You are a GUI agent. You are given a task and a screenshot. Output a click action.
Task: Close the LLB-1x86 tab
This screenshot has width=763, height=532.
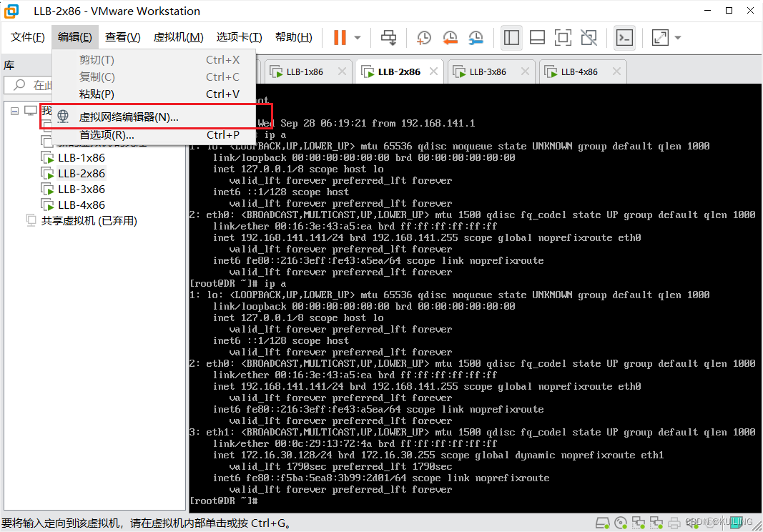342,72
